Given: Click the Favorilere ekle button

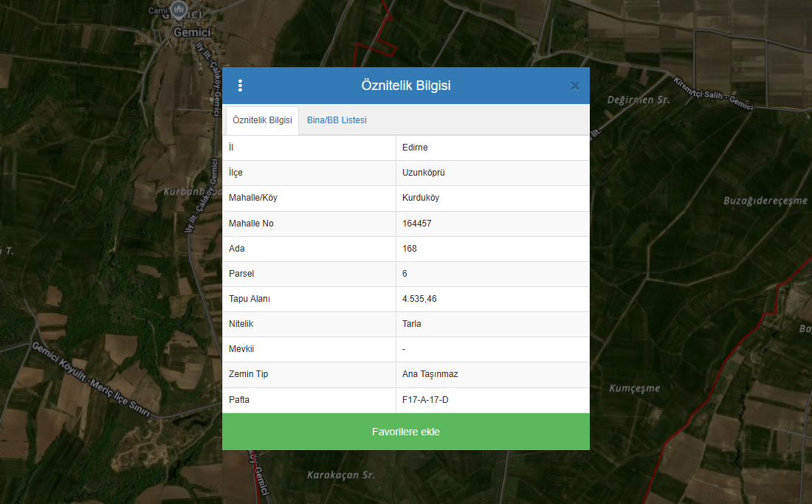Looking at the screenshot, I should (x=405, y=432).
